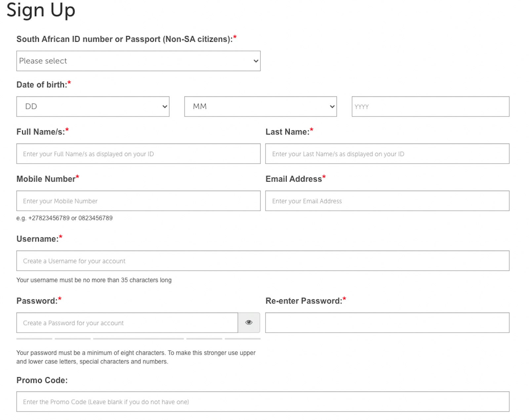Click the first password strength bar segment
The height and width of the screenshot is (420, 529).
pyautogui.click(x=34, y=339)
